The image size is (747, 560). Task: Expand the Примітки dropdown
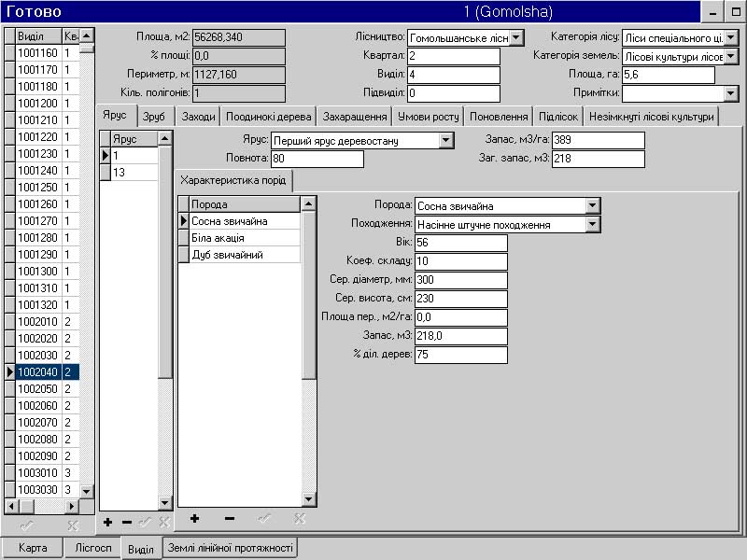click(730, 93)
